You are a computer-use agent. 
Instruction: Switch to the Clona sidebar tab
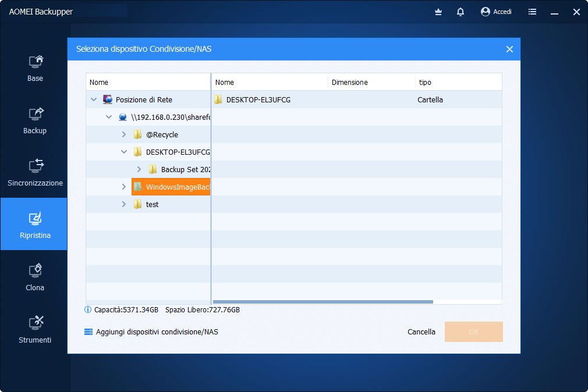[34, 277]
